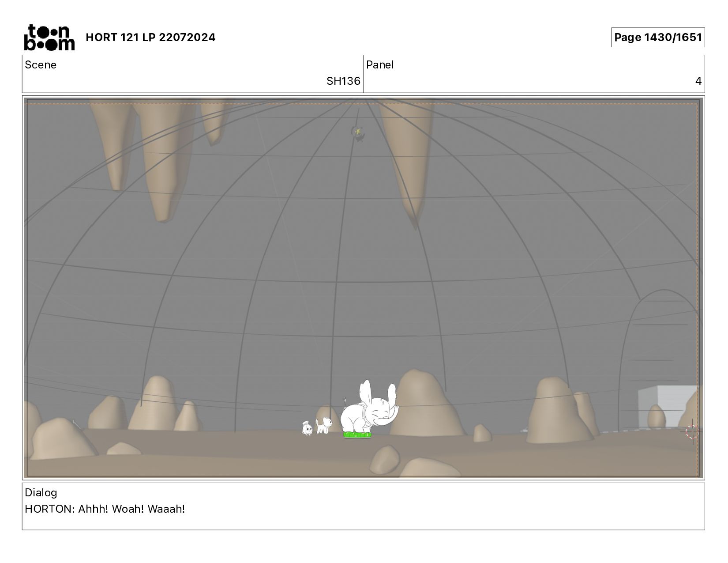728x563 pixels.
Task: Click the white cube on the right side
Action: point(667,407)
